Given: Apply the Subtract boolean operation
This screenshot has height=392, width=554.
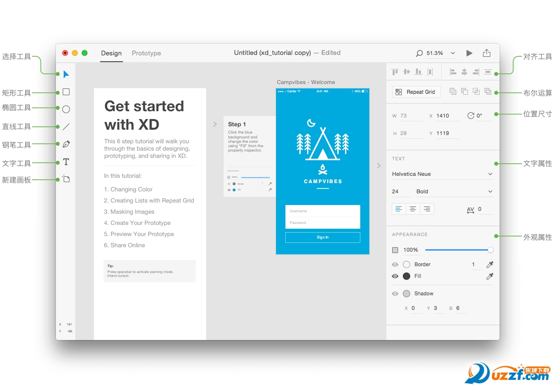Looking at the screenshot, I should click(465, 91).
